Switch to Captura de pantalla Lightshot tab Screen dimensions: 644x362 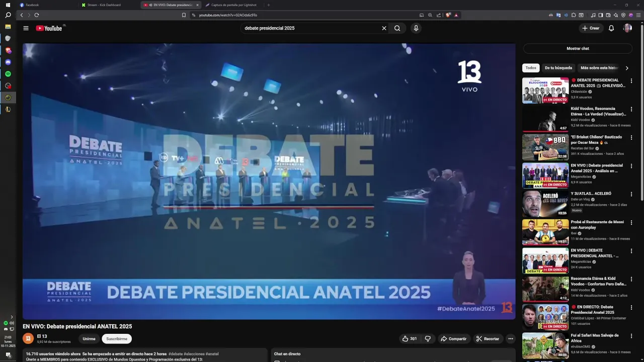[231, 5]
